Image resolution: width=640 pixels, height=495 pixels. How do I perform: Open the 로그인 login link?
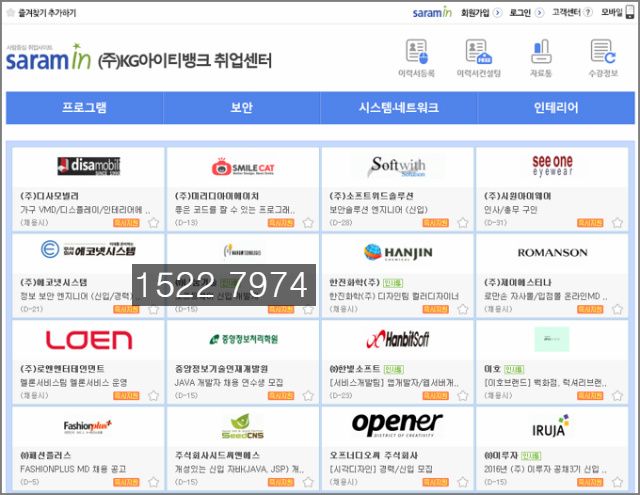point(520,13)
